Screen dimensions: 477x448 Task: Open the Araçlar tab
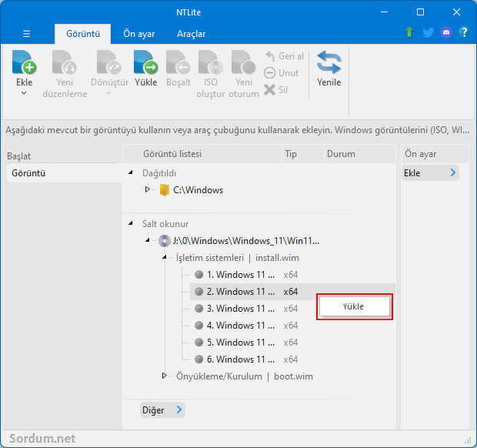[x=191, y=34]
